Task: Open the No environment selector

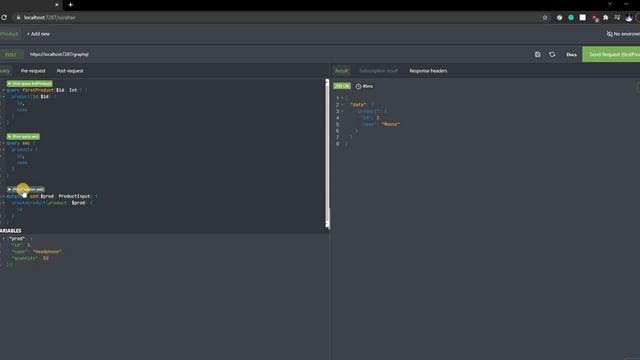Action: (x=623, y=34)
